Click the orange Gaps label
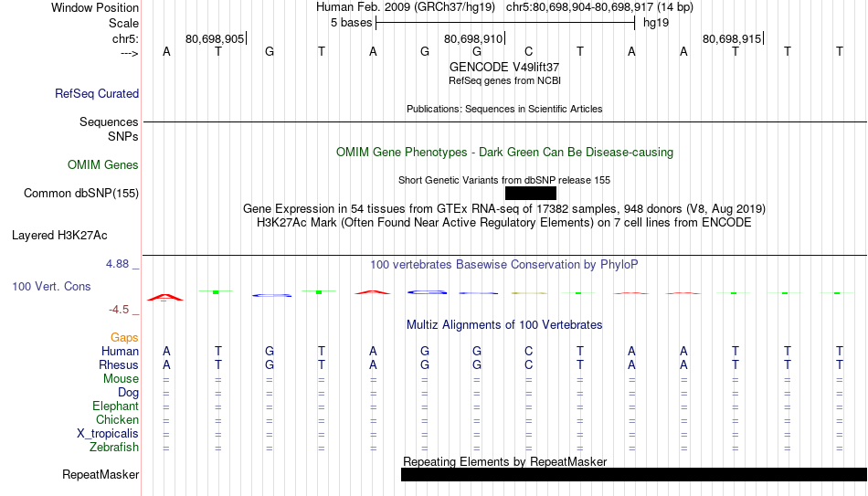 [124, 338]
